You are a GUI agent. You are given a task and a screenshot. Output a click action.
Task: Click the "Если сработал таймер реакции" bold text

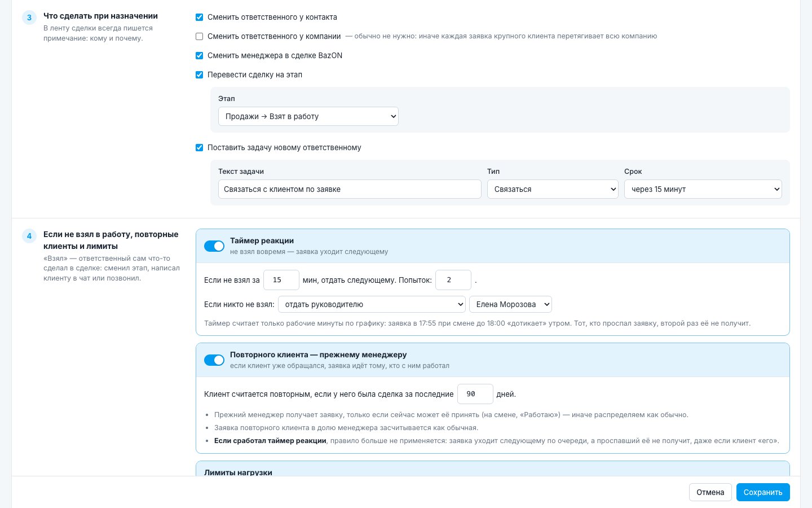tap(270, 441)
